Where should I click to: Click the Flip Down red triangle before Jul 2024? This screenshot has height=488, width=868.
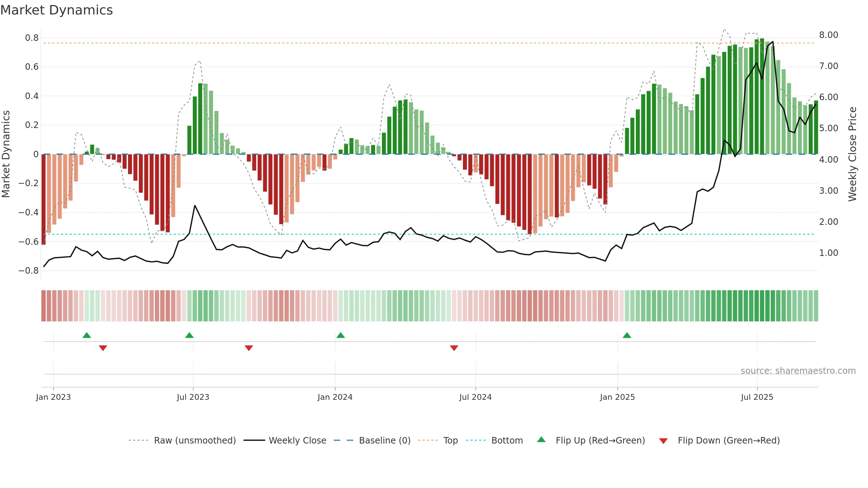(x=454, y=348)
